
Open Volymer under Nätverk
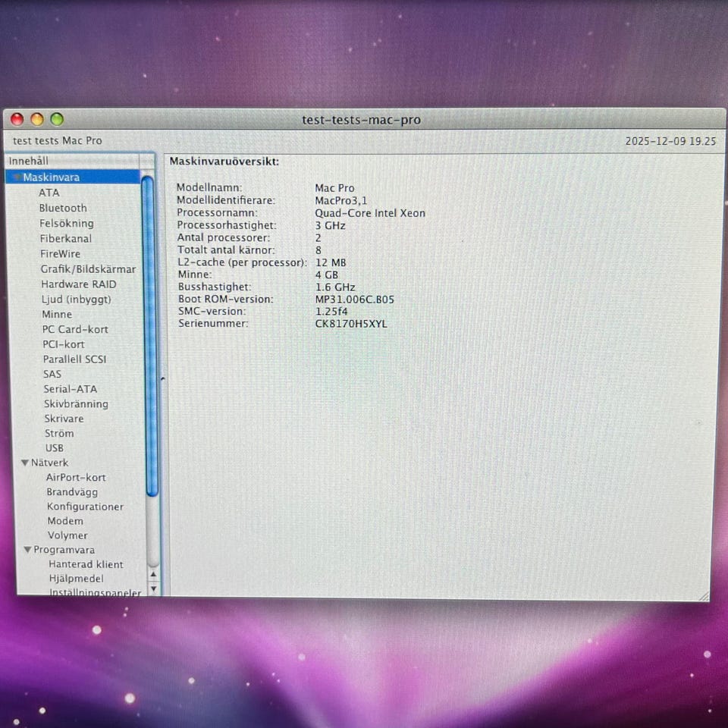click(x=67, y=535)
